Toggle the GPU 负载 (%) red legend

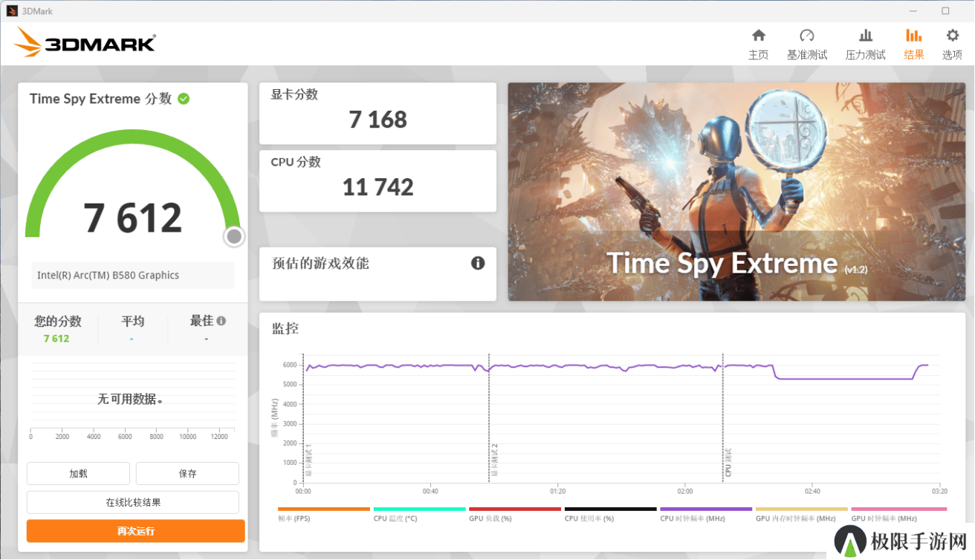pyautogui.click(x=514, y=514)
